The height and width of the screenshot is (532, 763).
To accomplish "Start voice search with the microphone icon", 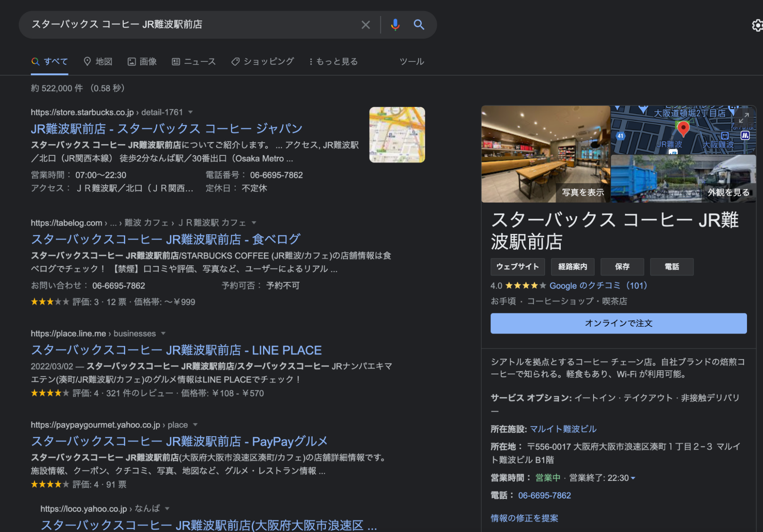I will [x=395, y=25].
